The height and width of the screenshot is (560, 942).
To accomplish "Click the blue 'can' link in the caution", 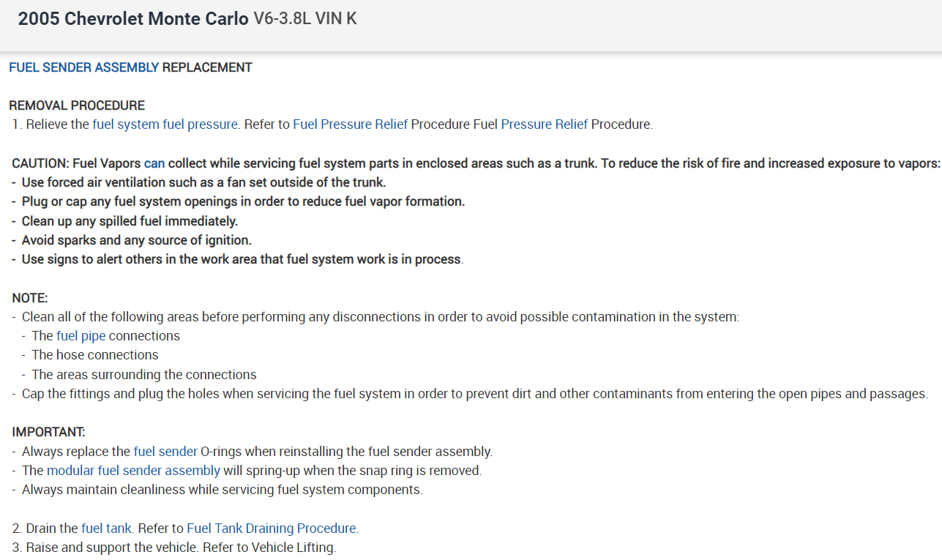I will [x=154, y=163].
